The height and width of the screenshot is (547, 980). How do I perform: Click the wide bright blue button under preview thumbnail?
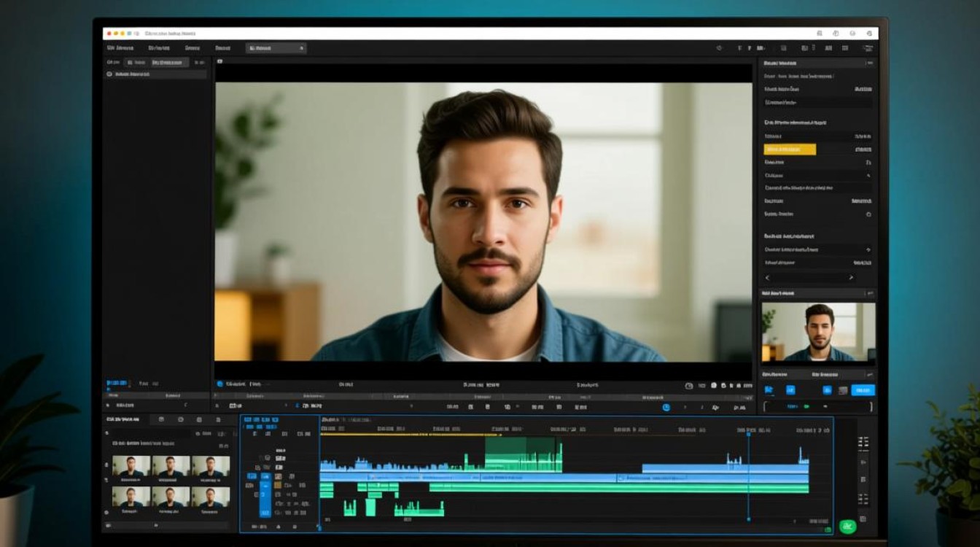(x=863, y=390)
